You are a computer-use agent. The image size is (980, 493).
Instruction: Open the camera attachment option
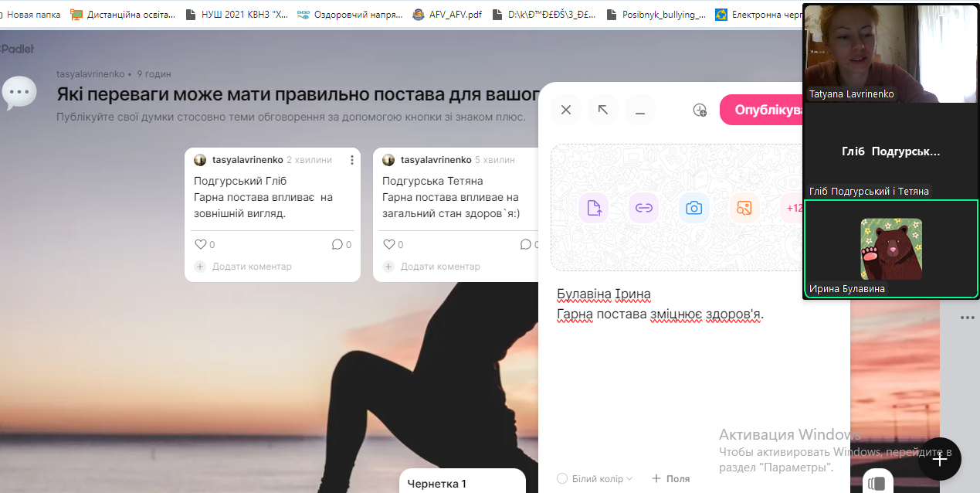pyautogui.click(x=694, y=208)
